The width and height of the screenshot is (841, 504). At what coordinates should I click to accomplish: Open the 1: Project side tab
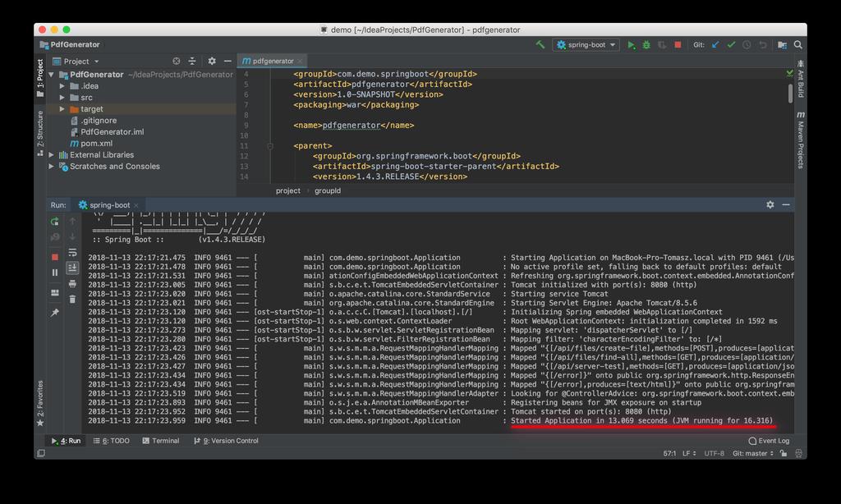tap(40, 78)
